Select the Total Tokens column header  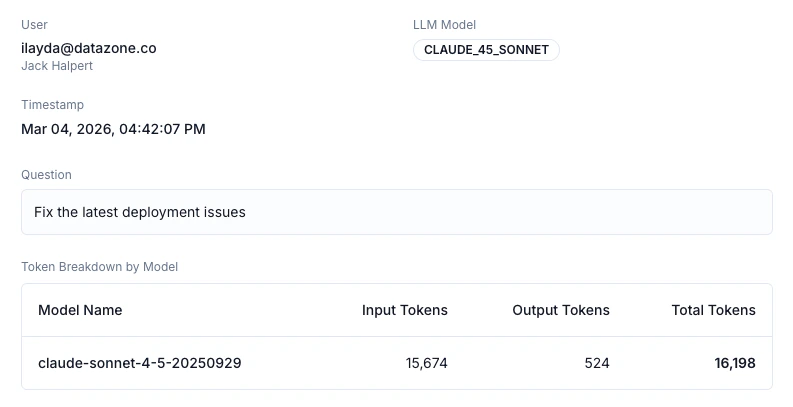713,310
